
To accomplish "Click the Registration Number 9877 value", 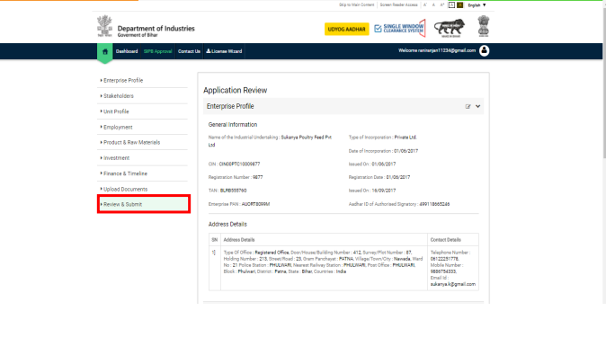I will (x=257, y=177).
